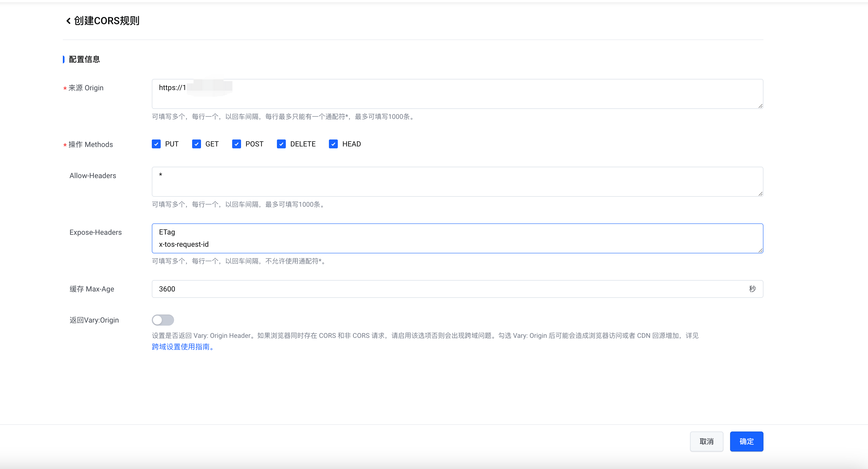This screenshot has height=469, width=868.
Task: Click the resize handle of Allow-Headers text area
Action: click(x=760, y=194)
